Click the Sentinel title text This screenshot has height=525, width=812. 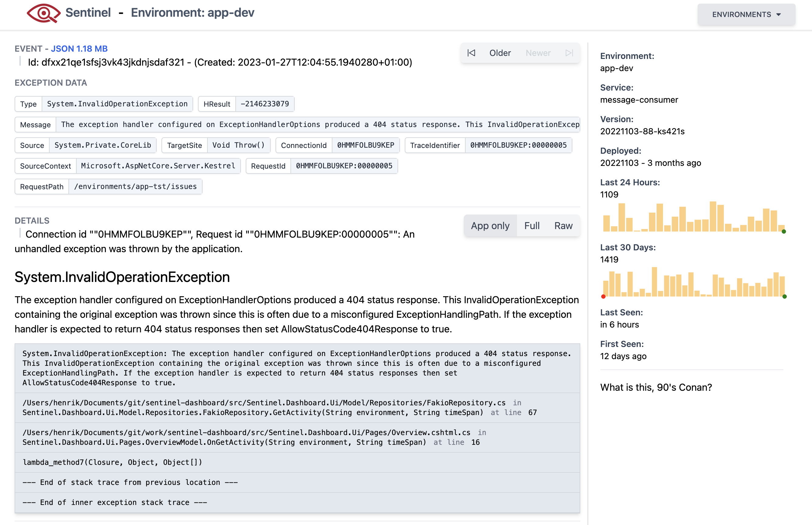[88, 13]
